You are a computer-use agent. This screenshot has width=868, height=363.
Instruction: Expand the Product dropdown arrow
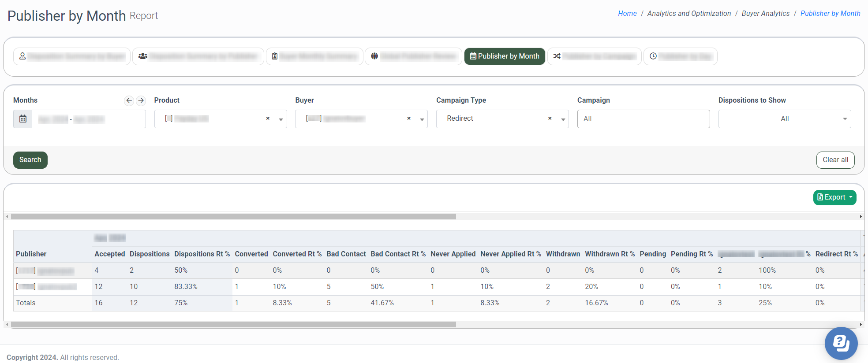(281, 119)
